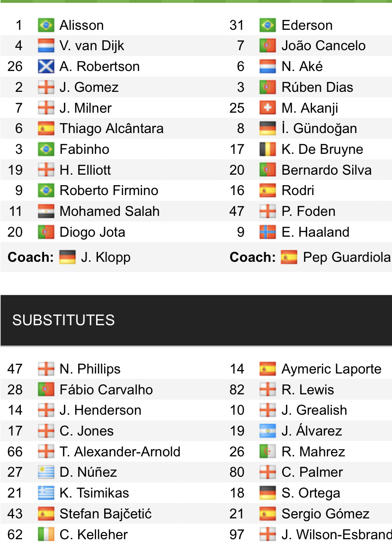Open Thiago Alcântara player profile
Viewport: 392px width, 552px height.
click(x=111, y=128)
